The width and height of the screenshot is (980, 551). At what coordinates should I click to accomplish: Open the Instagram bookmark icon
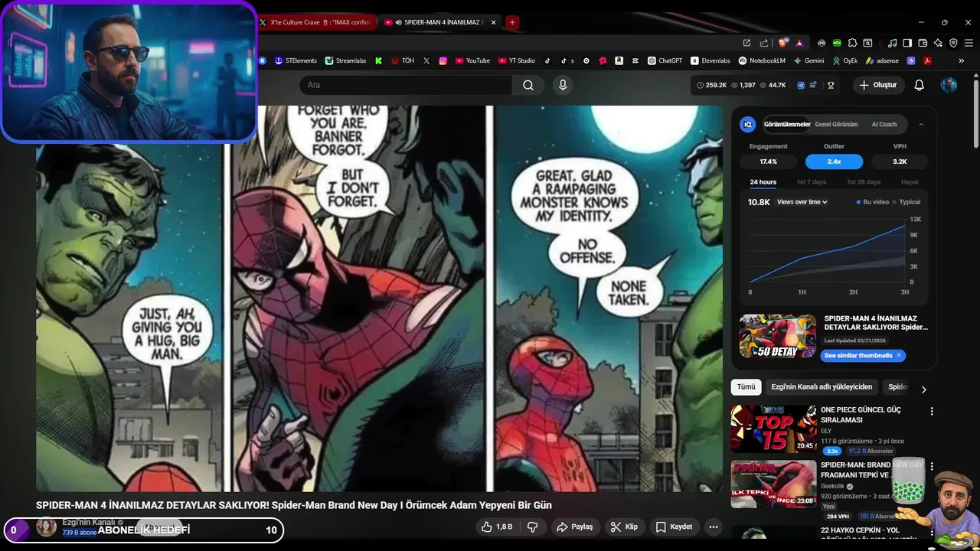click(443, 60)
